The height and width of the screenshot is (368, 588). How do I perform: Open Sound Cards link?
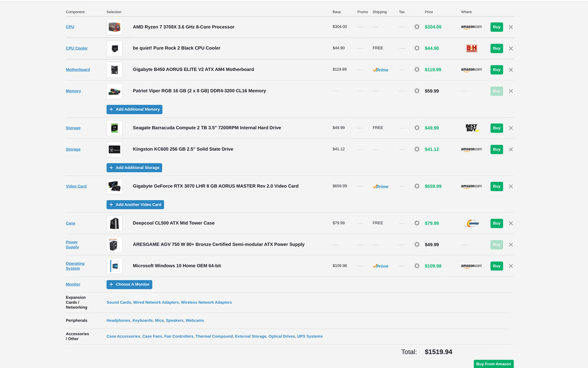119,302
